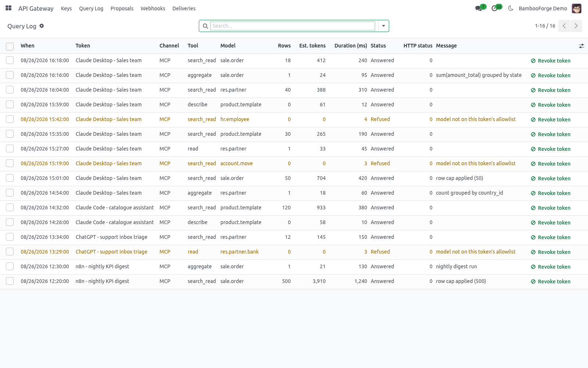Open BambooForge Demo user menu

(543, 8)
